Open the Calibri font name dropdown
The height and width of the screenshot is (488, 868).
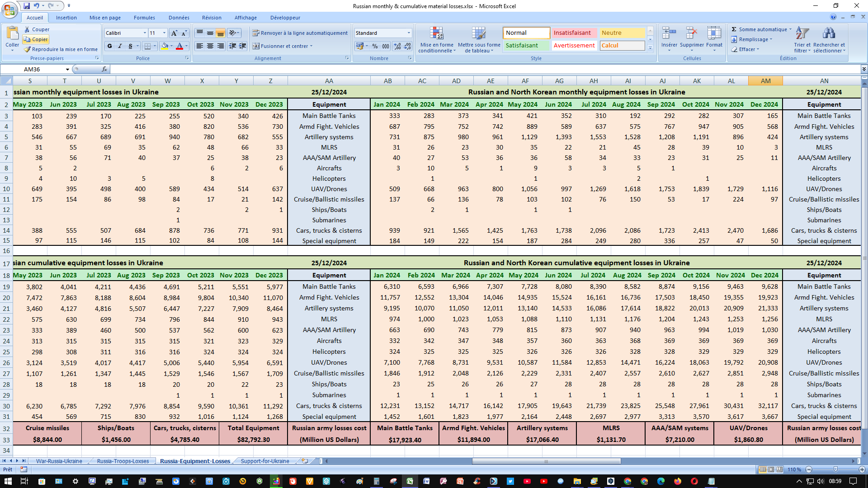(145, 33)
